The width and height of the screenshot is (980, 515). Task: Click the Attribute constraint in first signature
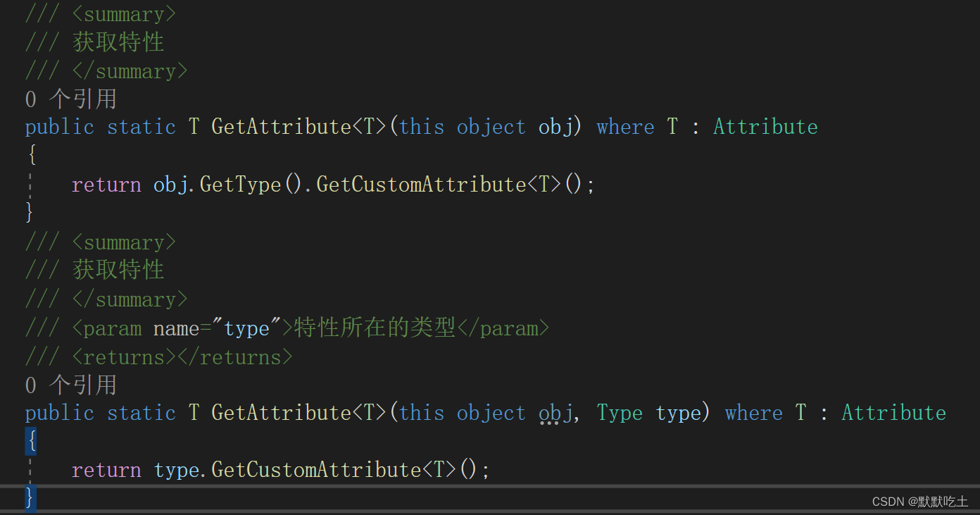coord(765,126)
